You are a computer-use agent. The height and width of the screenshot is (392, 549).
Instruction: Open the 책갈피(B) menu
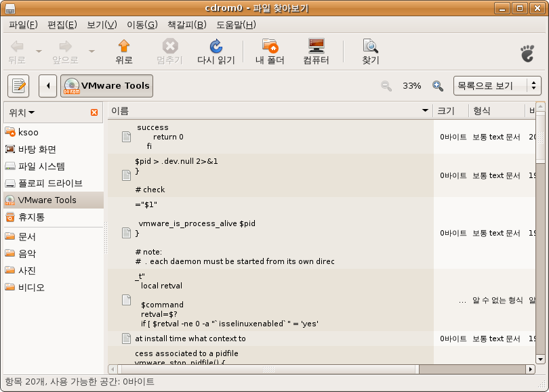(187, 25)
